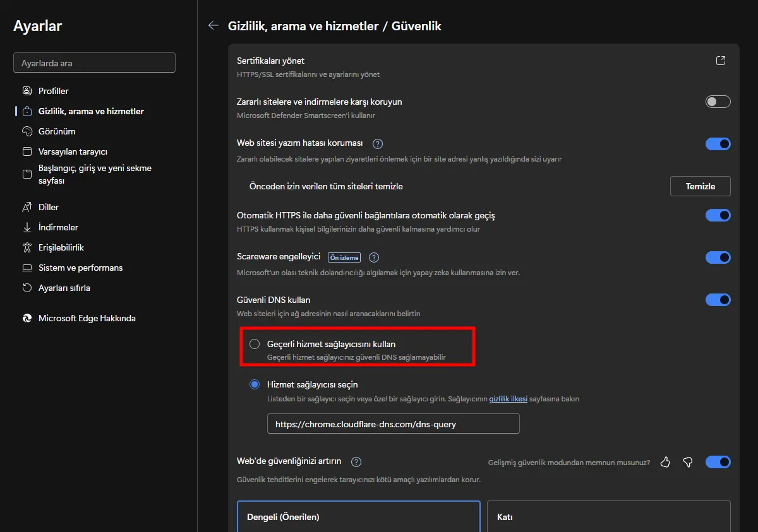Disable the Otomatik HTTPS toggle
The height and width of the screenshot is (532, 758).
pos(718,215)
